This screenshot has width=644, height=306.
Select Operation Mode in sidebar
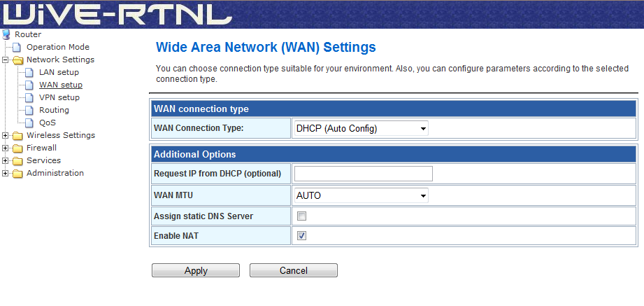point(57,47)
